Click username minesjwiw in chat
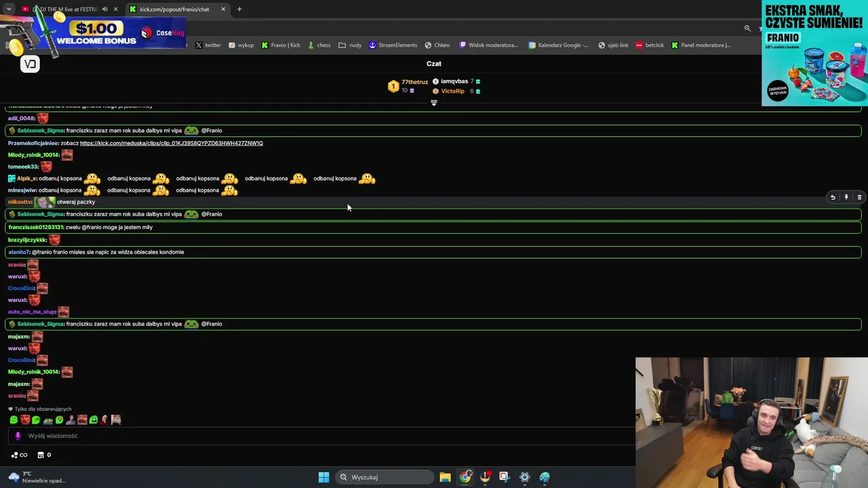The width and height of the screenshot is (868, 488). pyautogui.click(x=22, y=190)
